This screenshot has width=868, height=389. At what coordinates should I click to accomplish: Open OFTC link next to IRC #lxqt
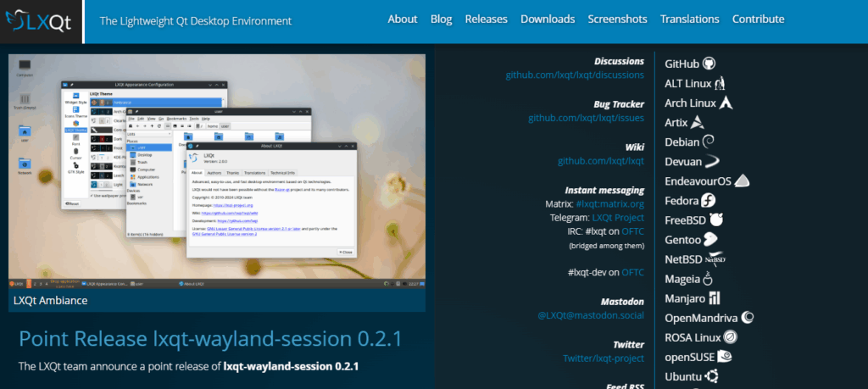click(632, 231)
